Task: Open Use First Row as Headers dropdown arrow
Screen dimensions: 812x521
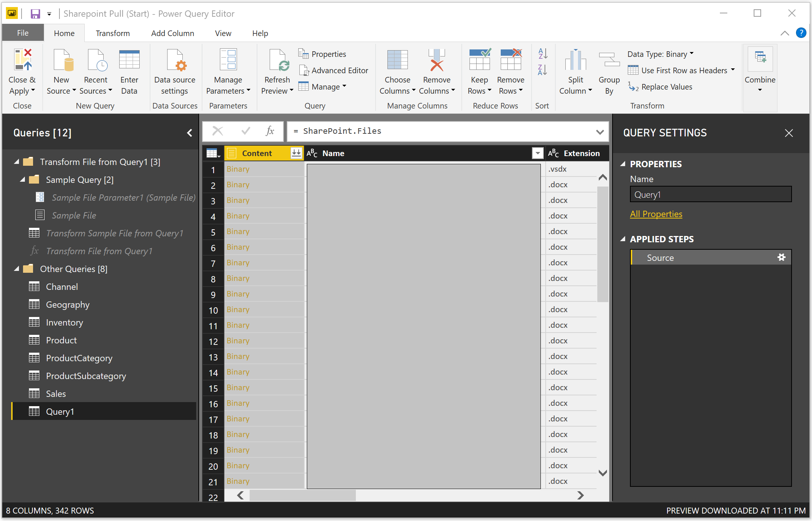Action: [x=733, y=70]
